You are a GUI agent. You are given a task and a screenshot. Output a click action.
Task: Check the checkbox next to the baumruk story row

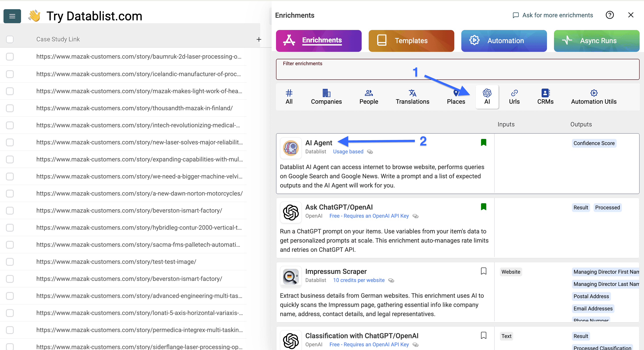point(10,57)
